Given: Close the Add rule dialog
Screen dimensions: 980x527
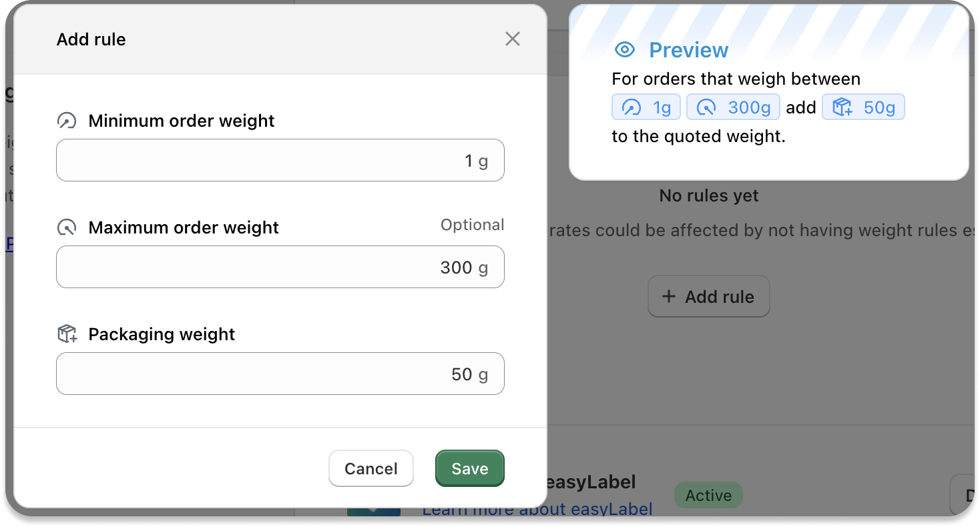Looking at the screenshot, I should pyautogui.click(x=513, y=39).
